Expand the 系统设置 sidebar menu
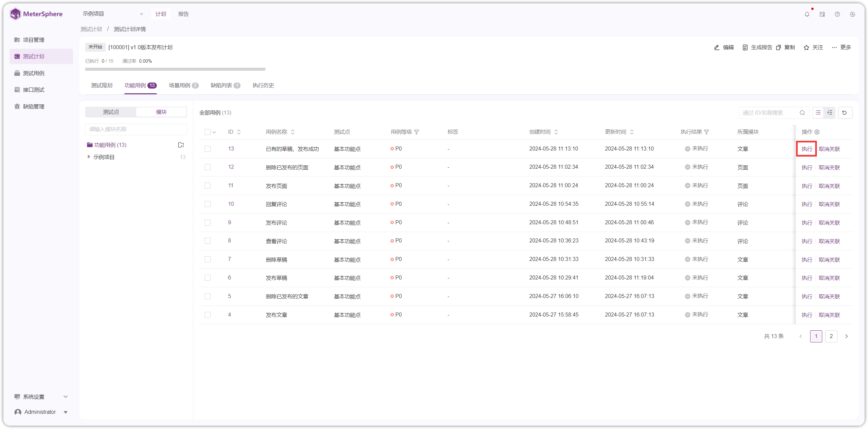Screen dimensions: 868x429 tap(41, 397)
